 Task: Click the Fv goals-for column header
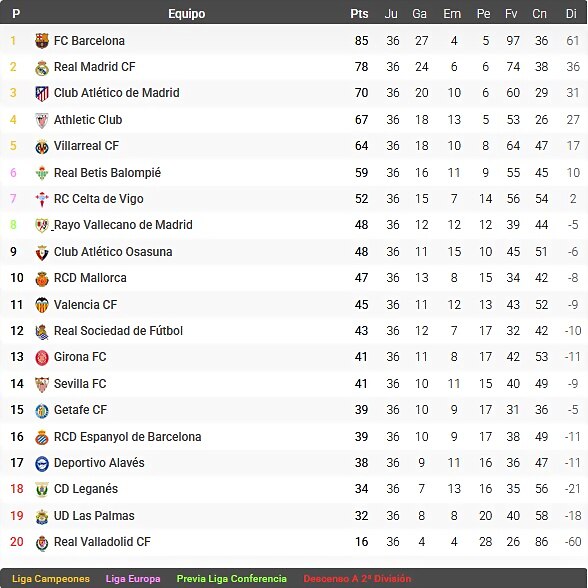point(511,14)
